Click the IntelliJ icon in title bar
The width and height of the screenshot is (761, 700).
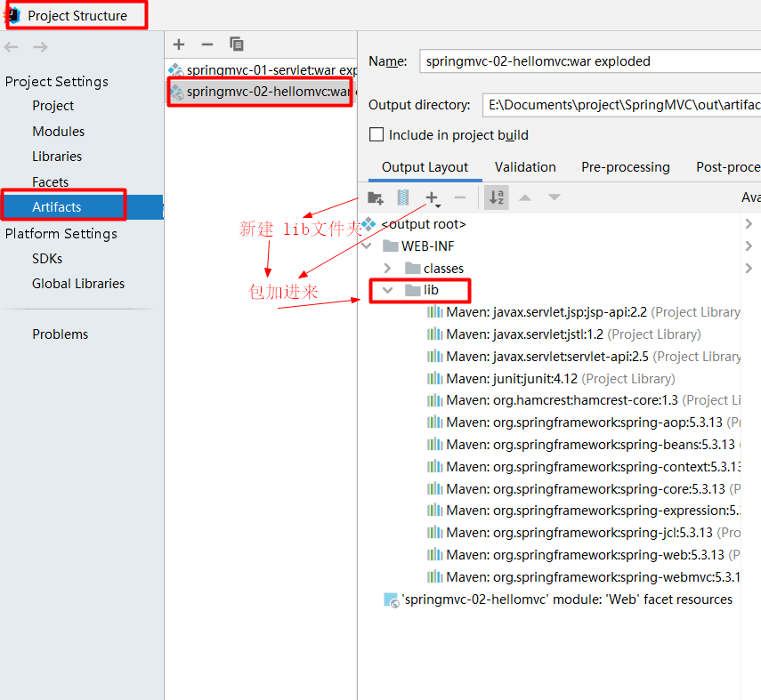tap(12, 15)
